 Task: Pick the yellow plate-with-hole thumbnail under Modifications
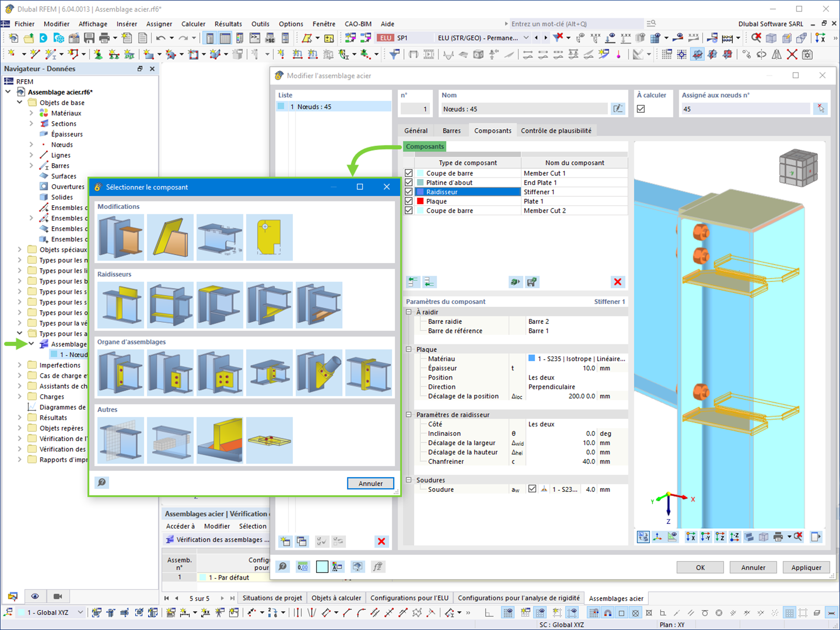click(269, 237)
